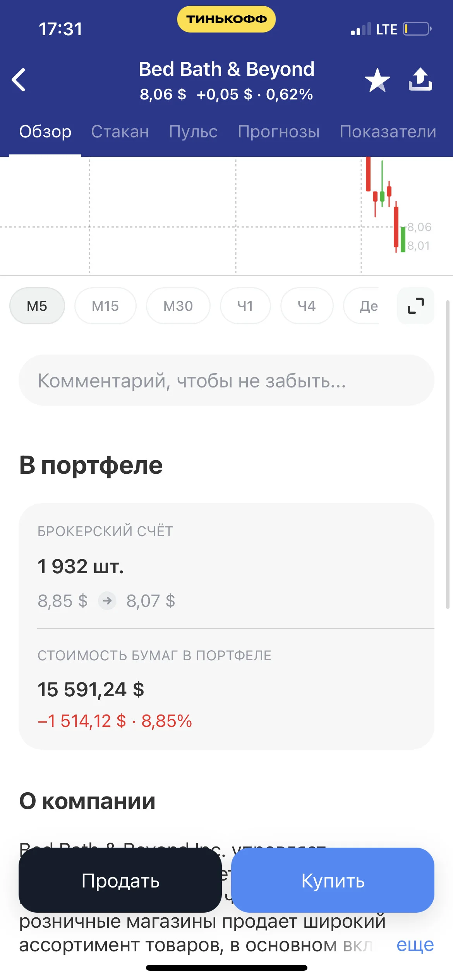Tap the share icon in the header
Screen dimensions: 453x980
(420, 79)
